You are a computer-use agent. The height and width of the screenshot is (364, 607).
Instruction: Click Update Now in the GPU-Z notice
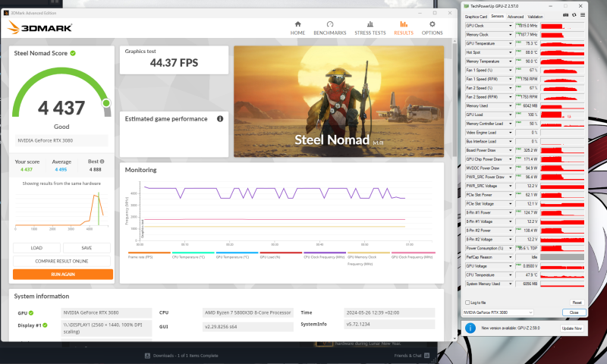[572, 328]
